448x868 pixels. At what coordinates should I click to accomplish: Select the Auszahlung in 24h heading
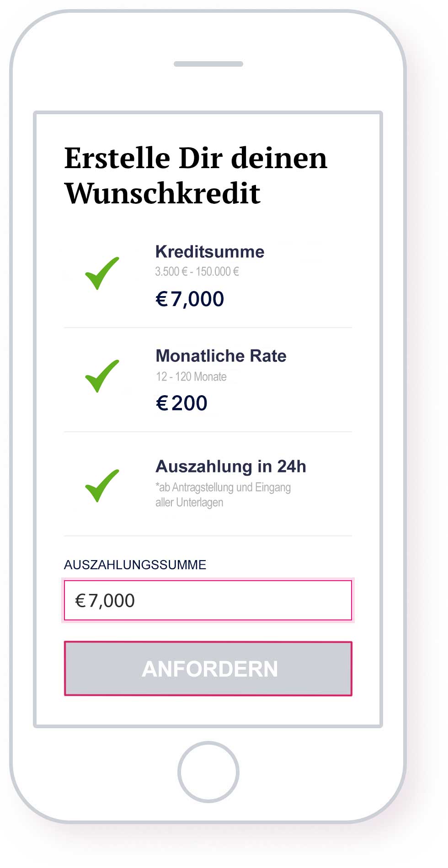pos(231,466)
